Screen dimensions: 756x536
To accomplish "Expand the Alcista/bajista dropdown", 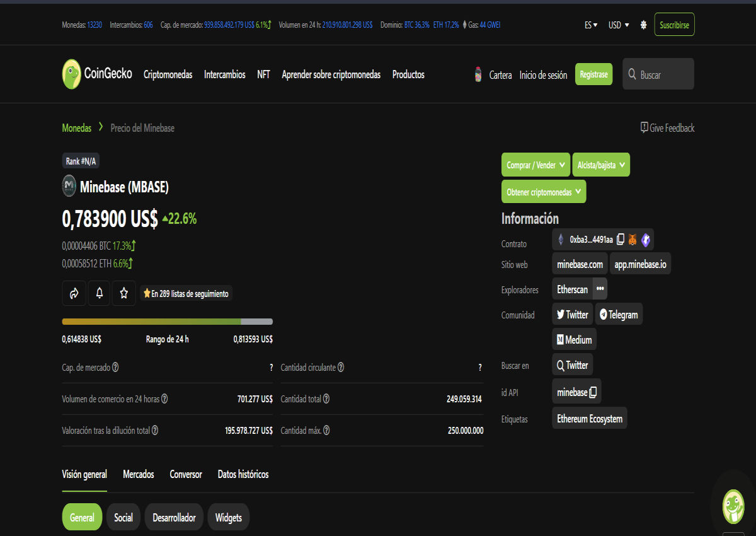I will 601,165.
